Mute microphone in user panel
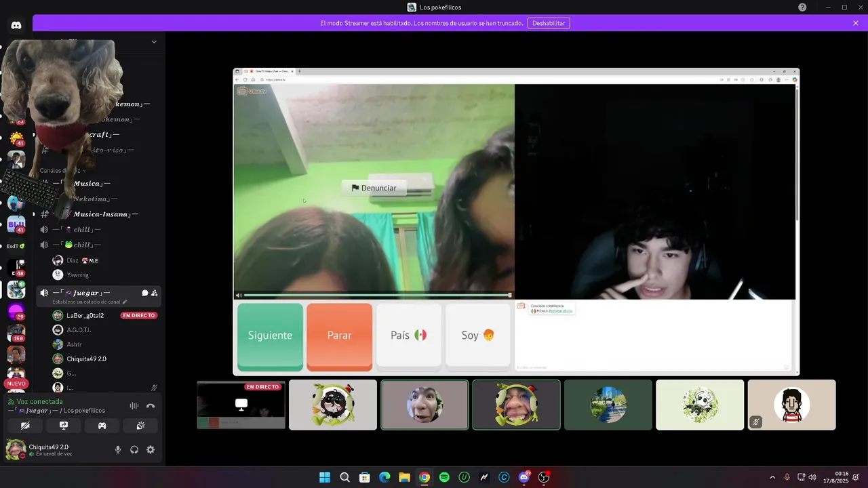The image size is (868, 488). [x=118, y=449]
